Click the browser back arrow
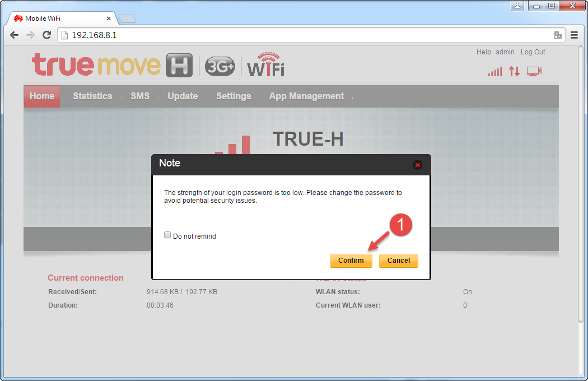This screenshot has width=588, height=381. coord(14,35)
